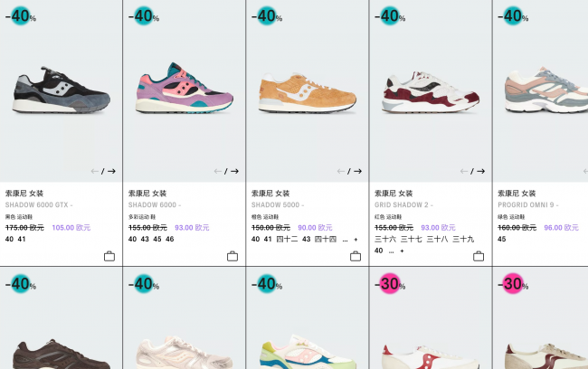The width and height of the screenshot is (588, 369).
Task: Select size 46 for the purple Shadow 6000
Action: pos(170,239)
